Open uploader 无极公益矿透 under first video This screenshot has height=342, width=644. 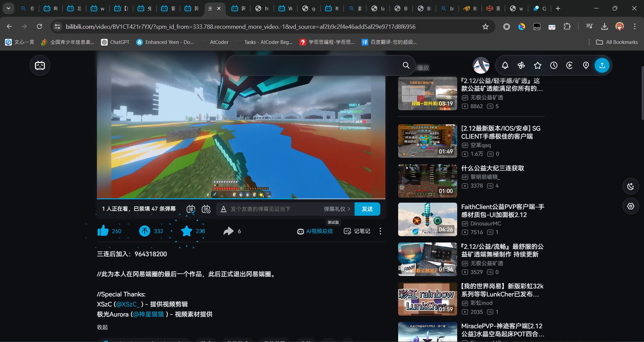tap(486, 97)
